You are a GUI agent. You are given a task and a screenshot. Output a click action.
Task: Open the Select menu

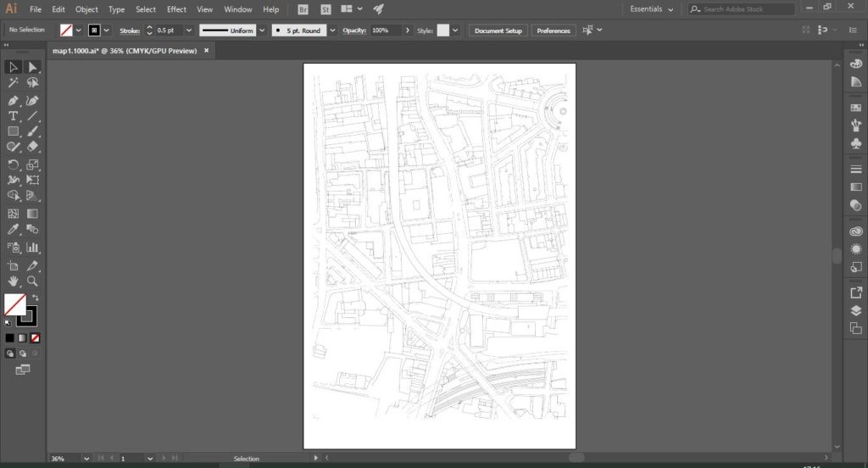click(x=146, y=9)
